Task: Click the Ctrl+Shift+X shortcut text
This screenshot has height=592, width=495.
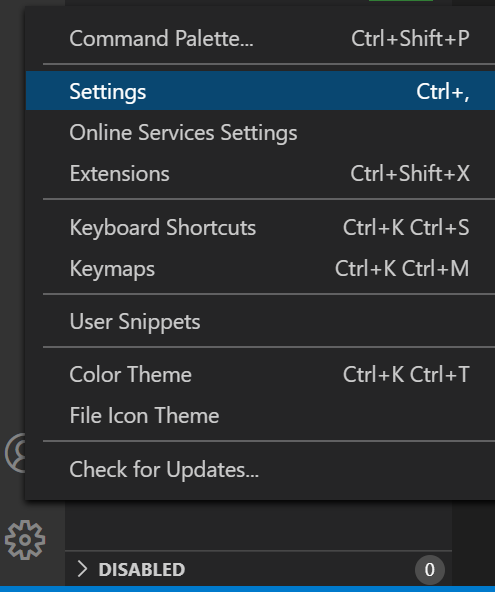Action: pyautogui.click(x=410, y=173)
